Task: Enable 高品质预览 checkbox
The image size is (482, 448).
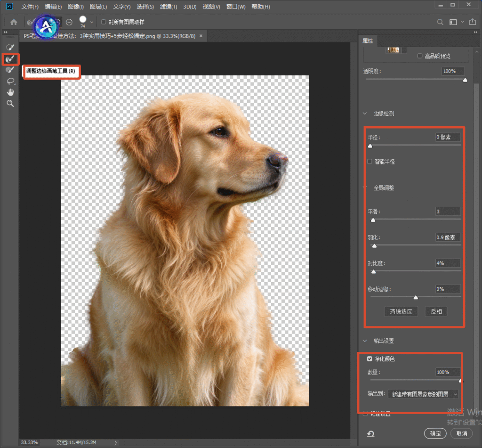Action: [420, 56]
